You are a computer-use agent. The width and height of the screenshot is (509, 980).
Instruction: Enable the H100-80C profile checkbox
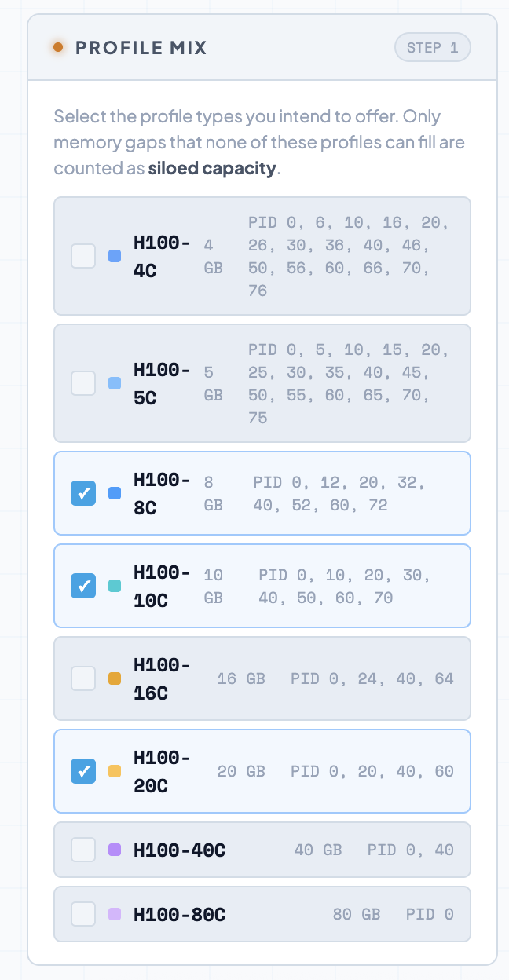pyautogui.click(x=82, y=914)
